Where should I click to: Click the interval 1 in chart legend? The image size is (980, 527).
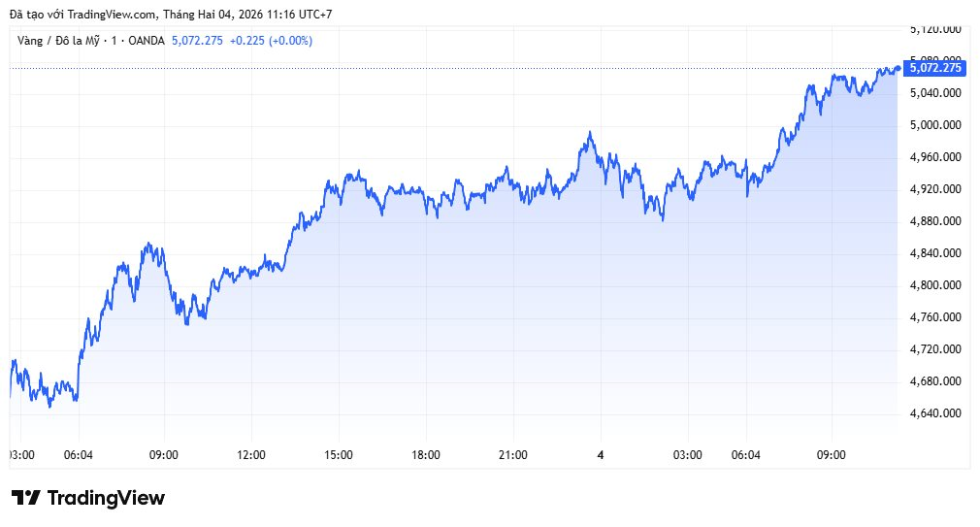point(114,40)
